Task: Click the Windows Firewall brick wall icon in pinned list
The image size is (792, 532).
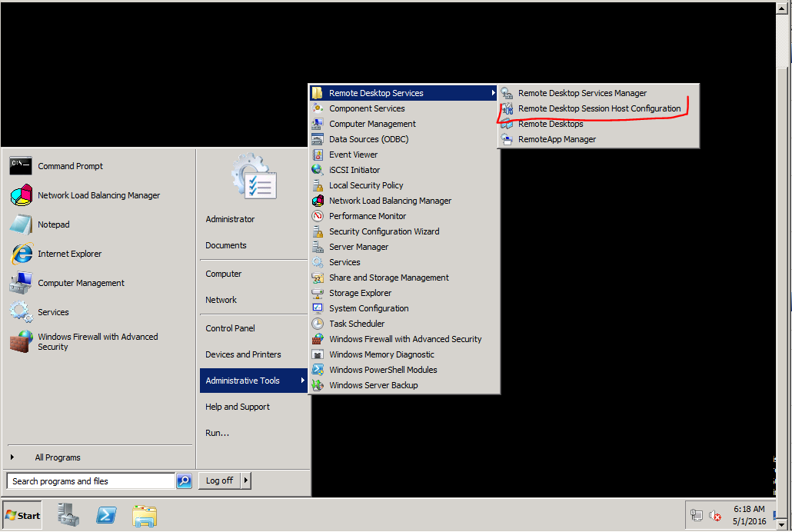Action: pos(22,341)
